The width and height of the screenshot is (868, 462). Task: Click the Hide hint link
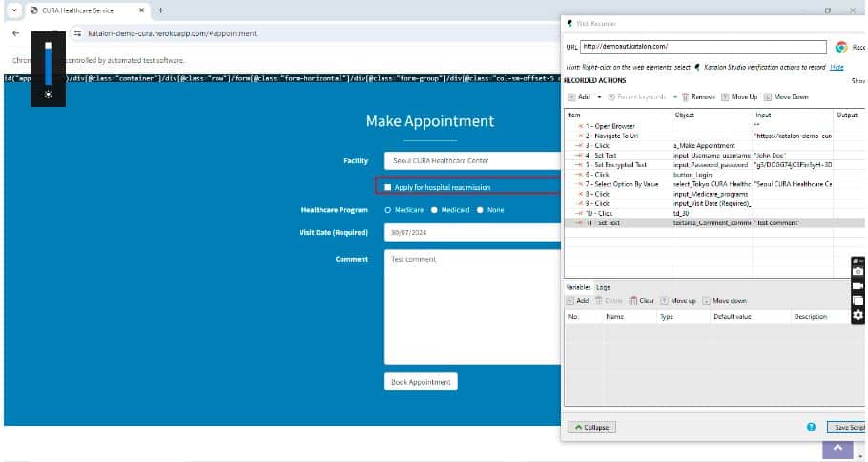(x=837, y=67)
